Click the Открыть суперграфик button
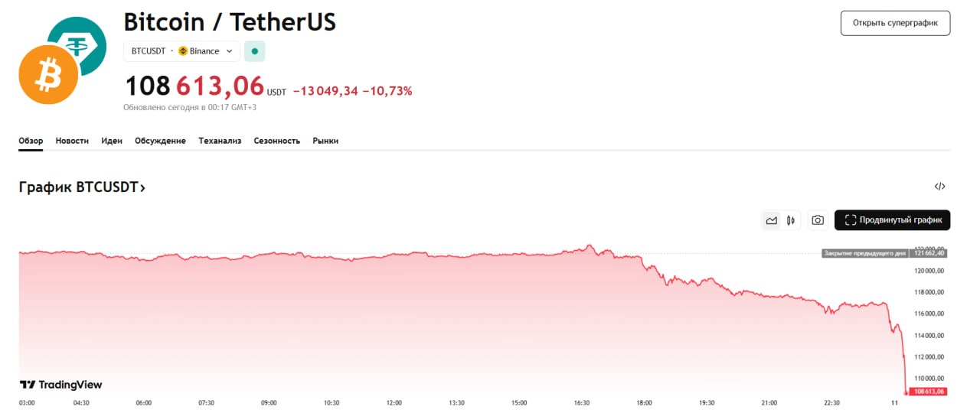Screen dimensions: 980x413 coord(895,23)
